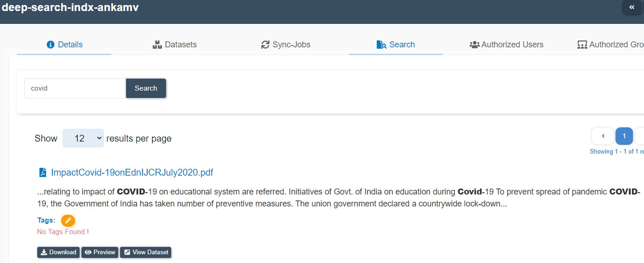Select page 1 in pagination

point(624,136)
